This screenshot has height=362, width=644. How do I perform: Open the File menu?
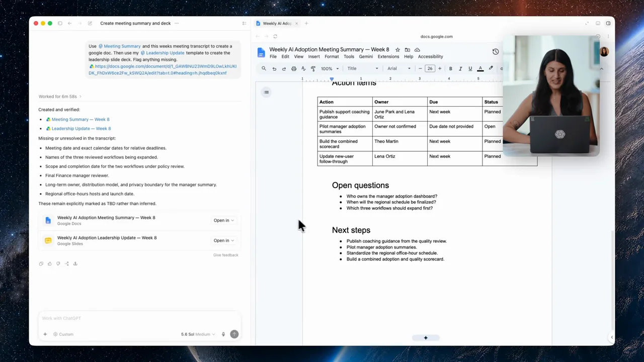point(273,57)
